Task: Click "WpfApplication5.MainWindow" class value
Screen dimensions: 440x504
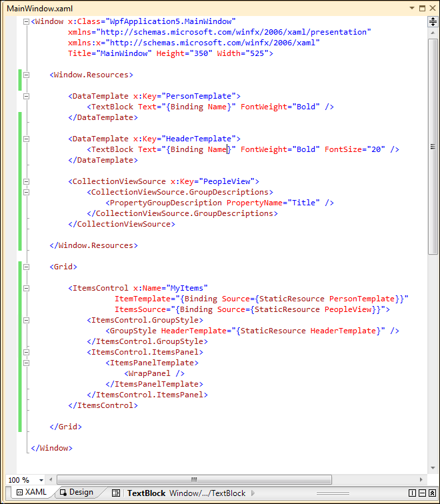Action: point(171,21)
